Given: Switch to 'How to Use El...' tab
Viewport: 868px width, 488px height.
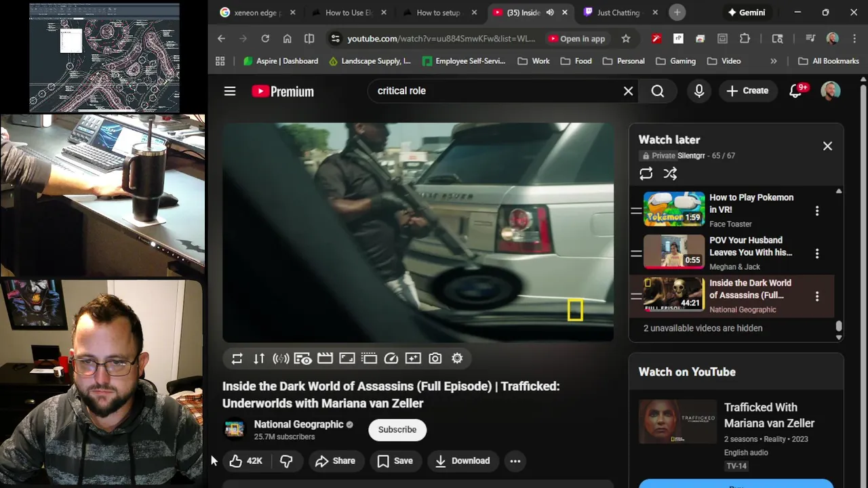Looking at the screenshot, I should tap(349, 12).
